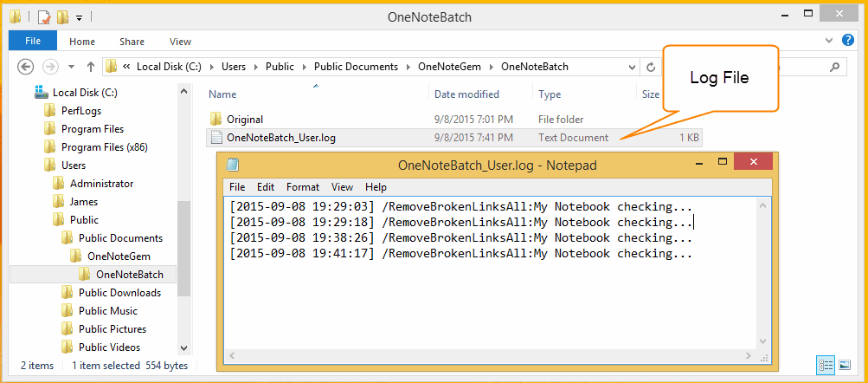Click the navigation pane scroll down arrow

(x=184, y=347)
